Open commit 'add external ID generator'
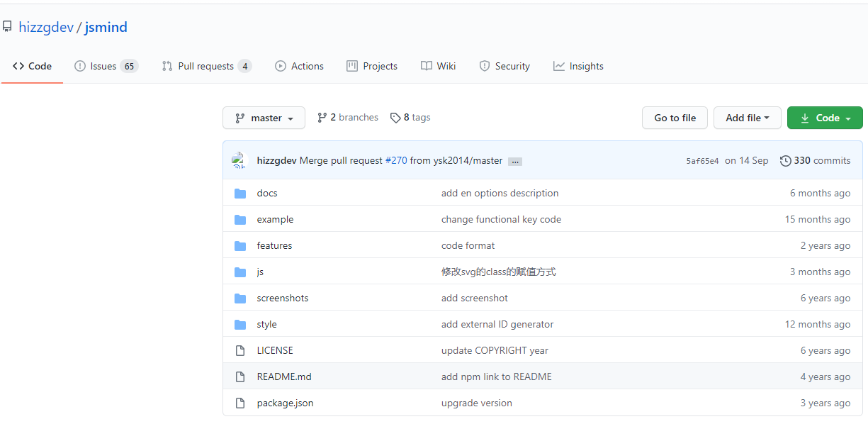The width and height of the screenshot is (868, 424). (497, 324)
